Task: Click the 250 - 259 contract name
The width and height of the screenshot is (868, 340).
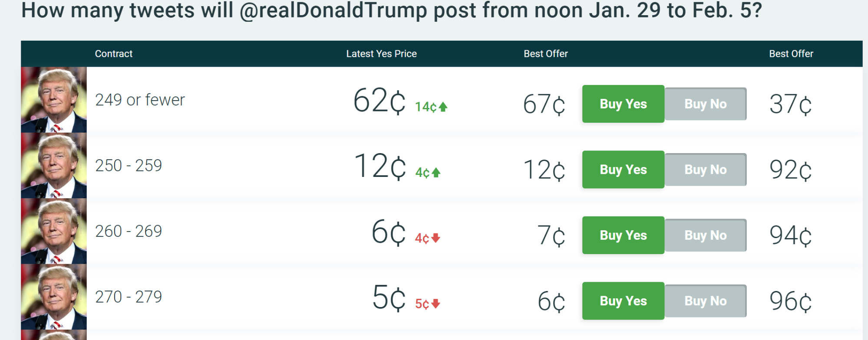Action: point(129,166)
